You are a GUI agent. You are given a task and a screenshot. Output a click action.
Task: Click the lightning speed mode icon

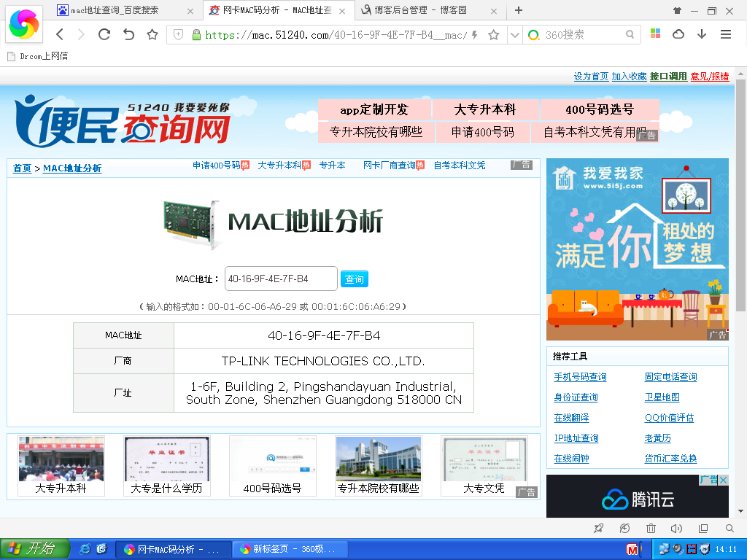pos(474,35)
